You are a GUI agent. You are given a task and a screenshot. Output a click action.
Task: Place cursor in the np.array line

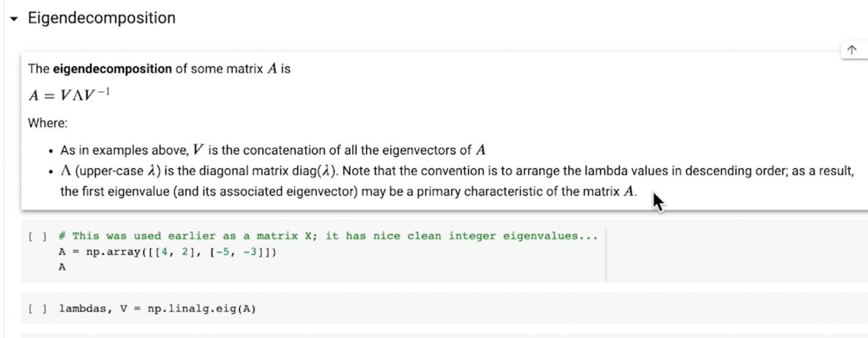pyautogui.click(x=167, y=252)
